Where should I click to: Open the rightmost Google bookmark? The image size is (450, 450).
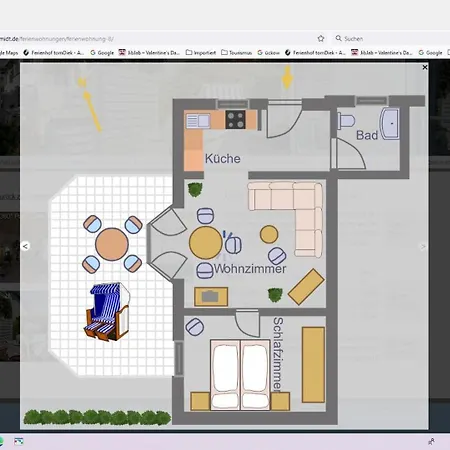coord(430,53)
